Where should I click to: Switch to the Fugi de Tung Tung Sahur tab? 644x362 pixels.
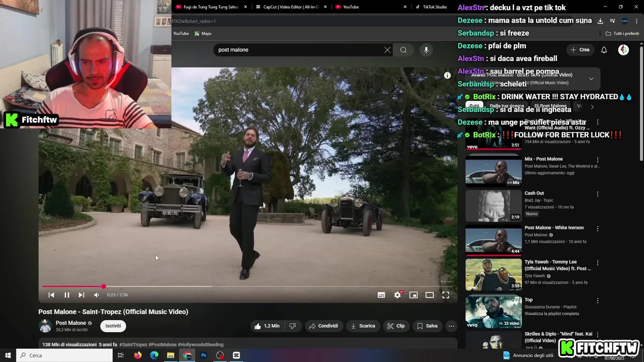pyautogui.click(x=211, y=7)
